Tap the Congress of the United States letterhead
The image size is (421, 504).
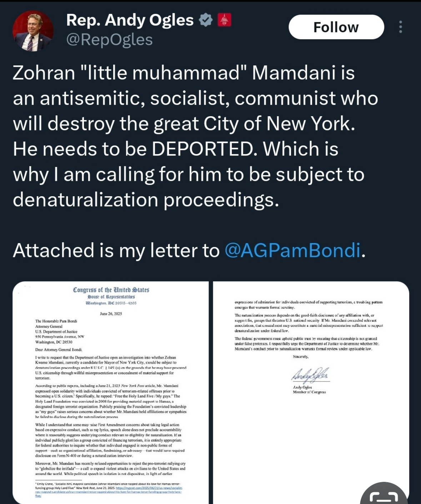click(x=111, y=290)
